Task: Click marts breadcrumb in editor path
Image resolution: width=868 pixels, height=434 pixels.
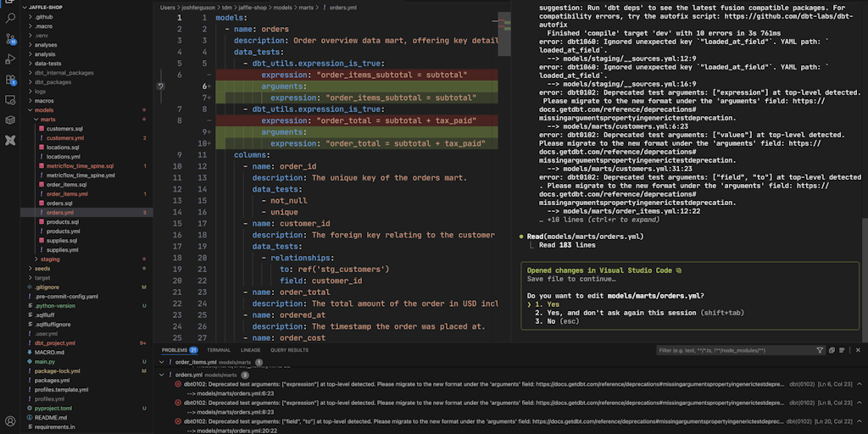Action: coord(306,8)
